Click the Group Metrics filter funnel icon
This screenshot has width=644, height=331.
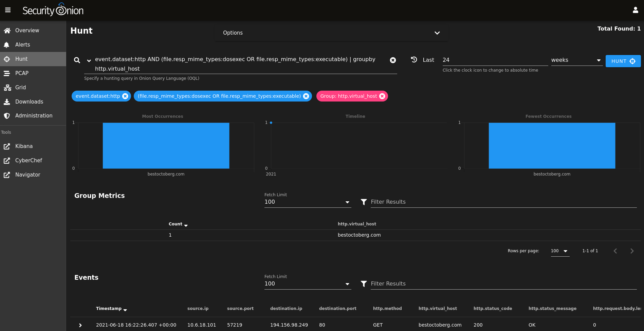tap(364, 202)
